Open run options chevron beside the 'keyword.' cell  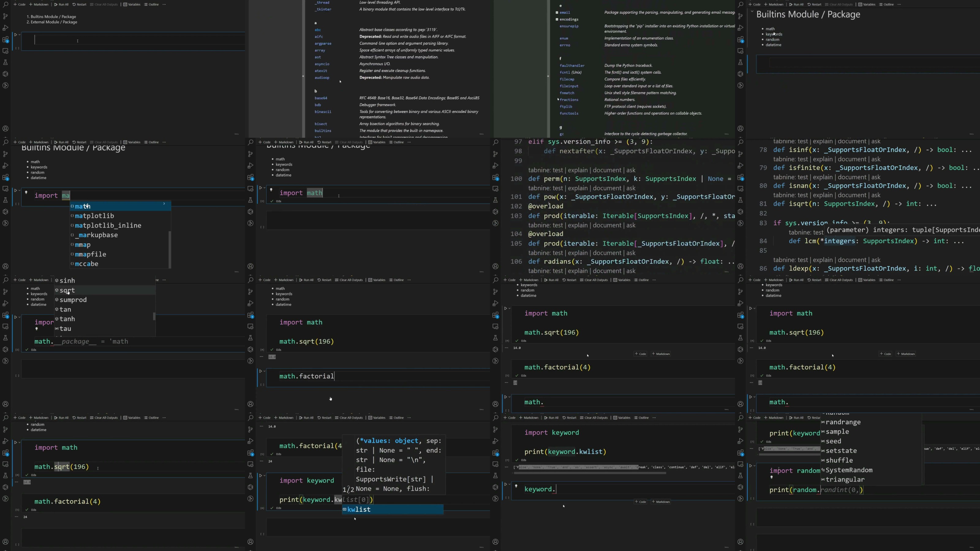509,484
